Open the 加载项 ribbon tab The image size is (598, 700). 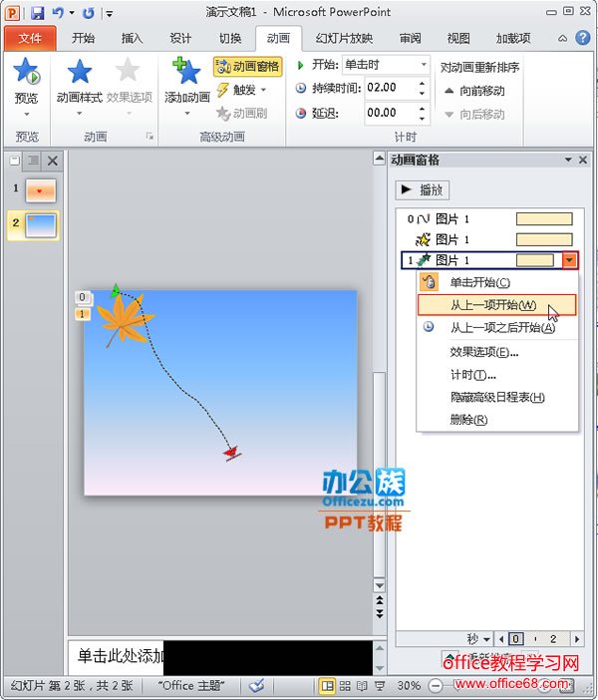[x=512, y=39]
